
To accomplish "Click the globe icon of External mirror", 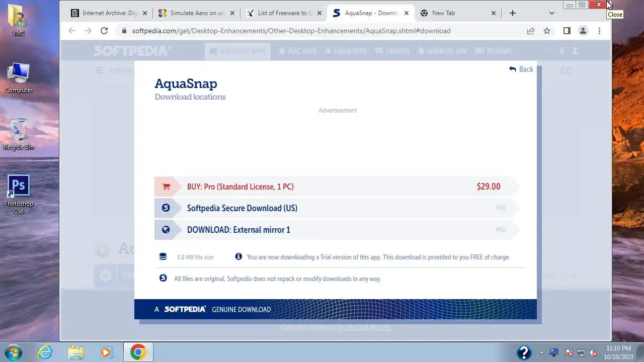I will click(166, 229).
